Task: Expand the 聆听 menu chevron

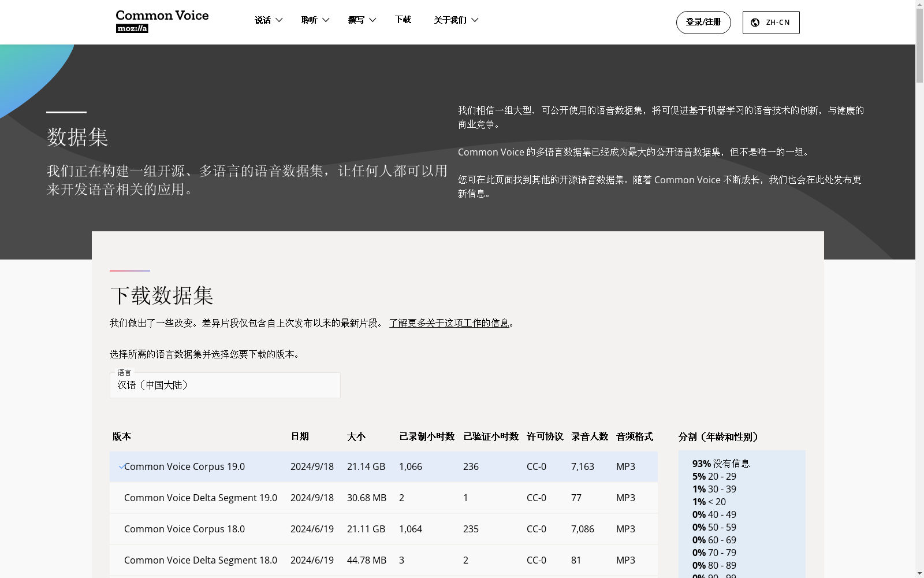Action: [x=326, y=20]
